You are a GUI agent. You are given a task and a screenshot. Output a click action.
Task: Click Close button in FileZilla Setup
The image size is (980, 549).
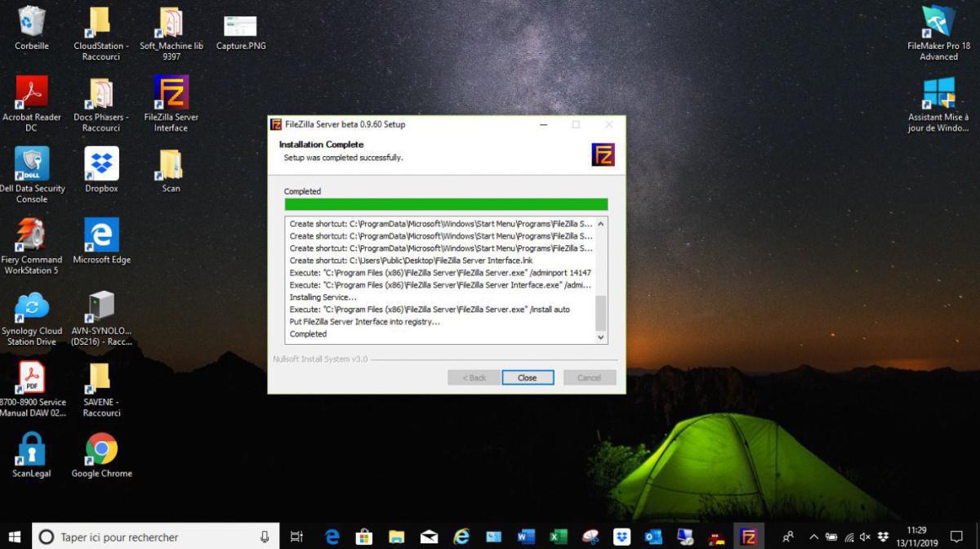coord(528,377)
